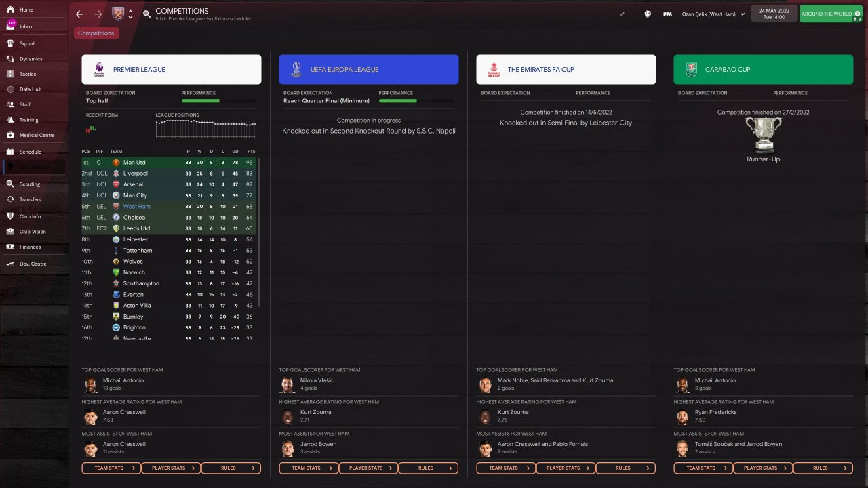Open the FM logo menu
Screen dimensions: 868x488
pos(667,14)
